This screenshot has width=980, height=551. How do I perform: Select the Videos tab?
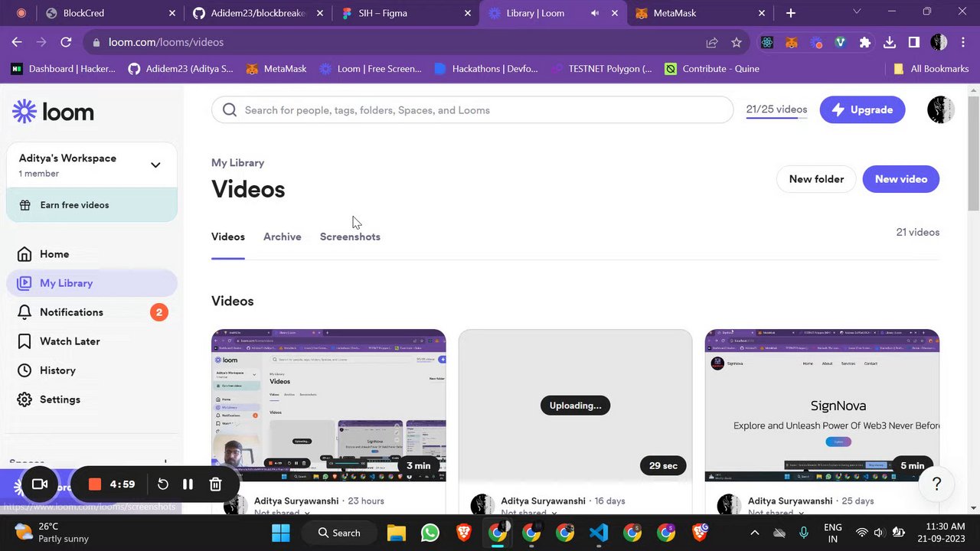tap(228, 236)
